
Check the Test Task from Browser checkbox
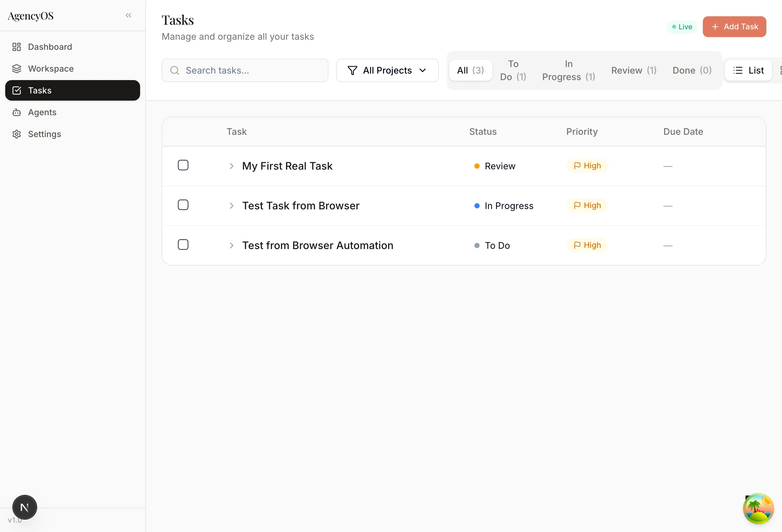[x=183, y=205]
